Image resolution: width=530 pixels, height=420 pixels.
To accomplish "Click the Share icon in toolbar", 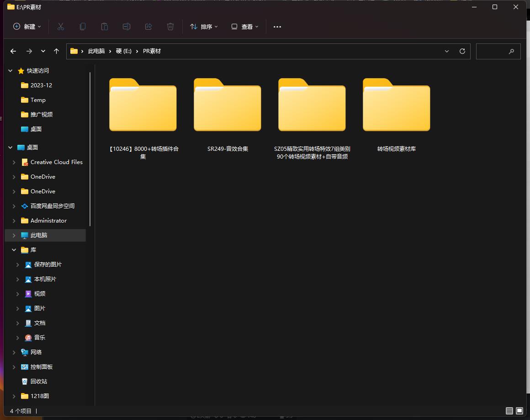I will [148, 27].
